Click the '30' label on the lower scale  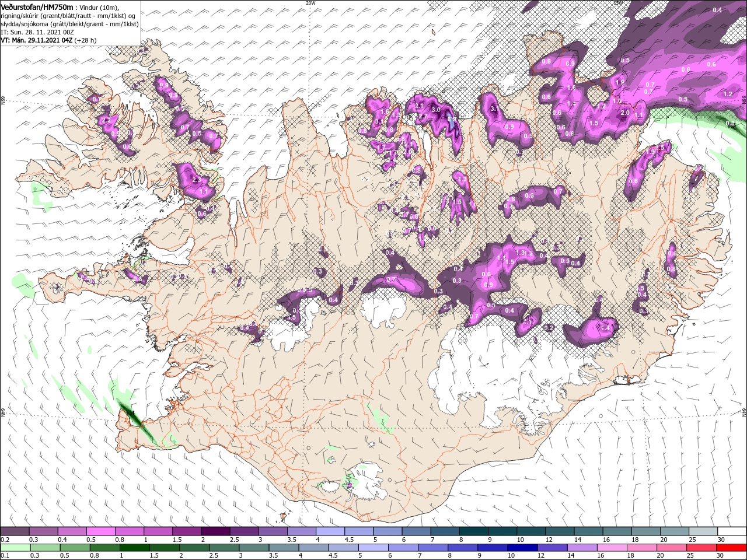click(x=720, y=556)
